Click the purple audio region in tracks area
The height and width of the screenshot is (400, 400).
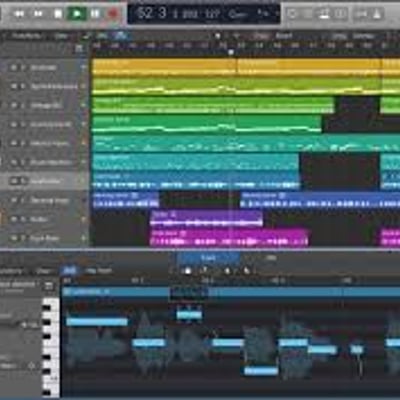[206, 219]
